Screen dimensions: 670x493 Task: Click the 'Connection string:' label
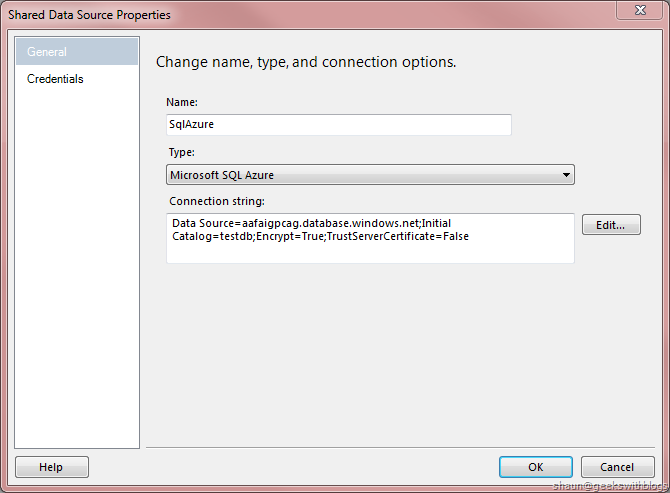[x=217, y=201]
